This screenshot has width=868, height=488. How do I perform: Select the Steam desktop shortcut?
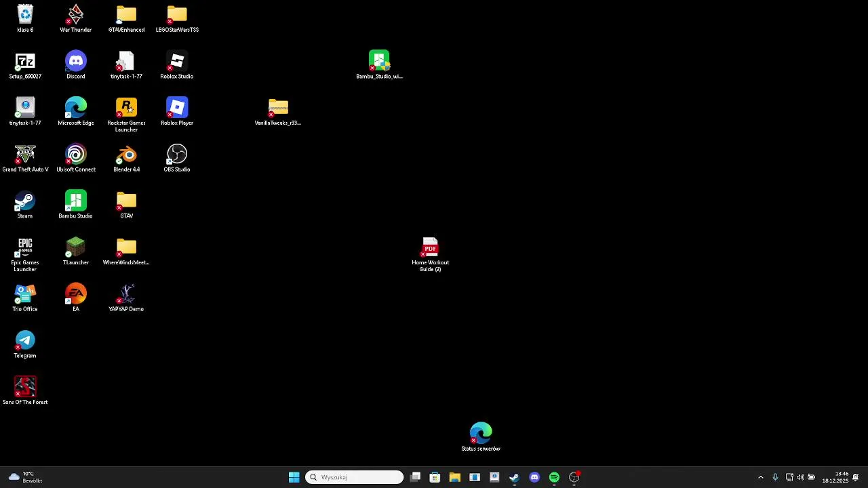(25, 205)
